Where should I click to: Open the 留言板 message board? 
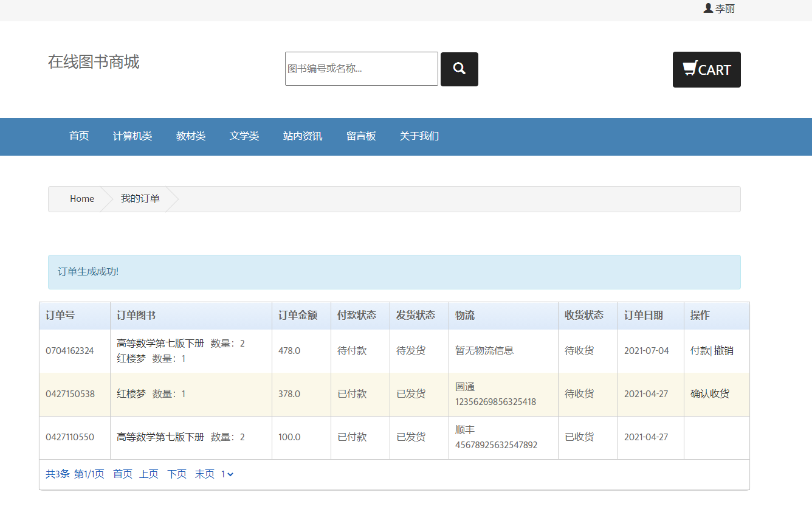(x=361, y=136)
